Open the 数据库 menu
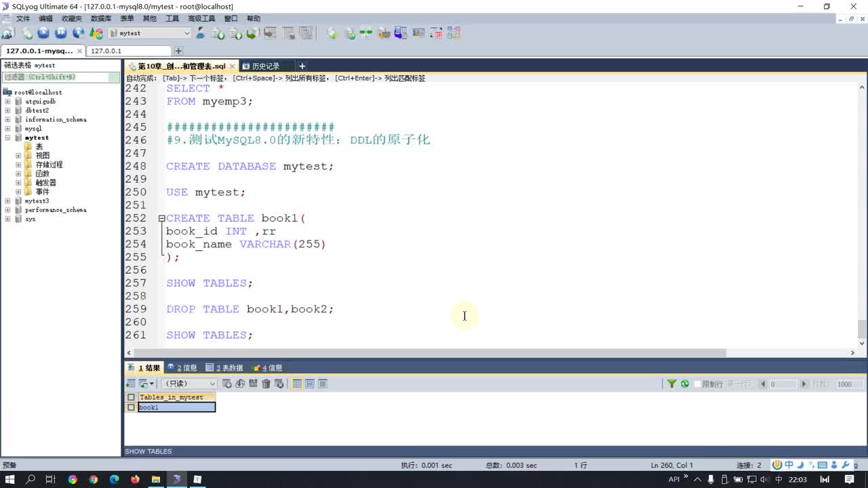This screenshot has width=868, height=488. point(101,18)
